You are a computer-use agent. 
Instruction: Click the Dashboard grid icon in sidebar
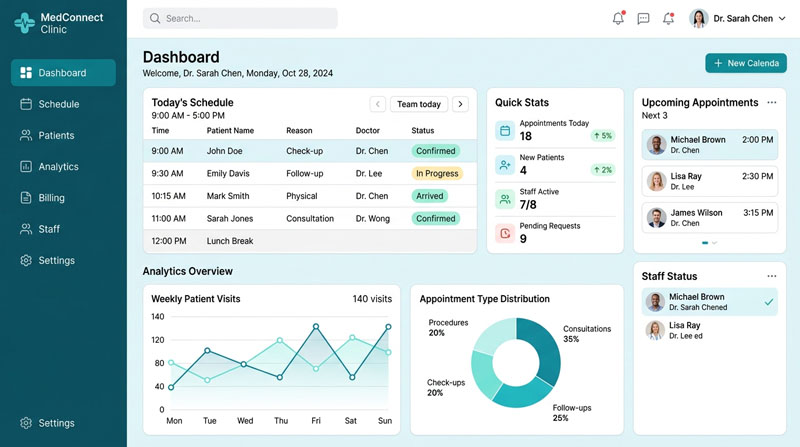[x=26, y=72]
